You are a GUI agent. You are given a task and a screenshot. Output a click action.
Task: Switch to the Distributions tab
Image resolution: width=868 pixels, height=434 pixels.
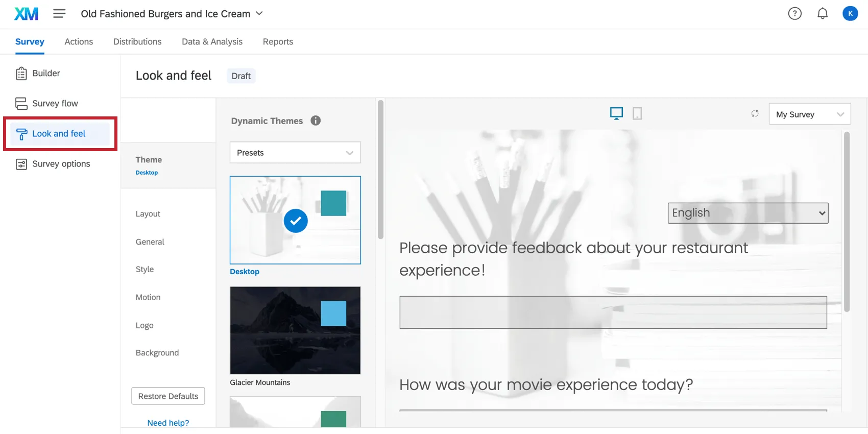tap(137, 42)
